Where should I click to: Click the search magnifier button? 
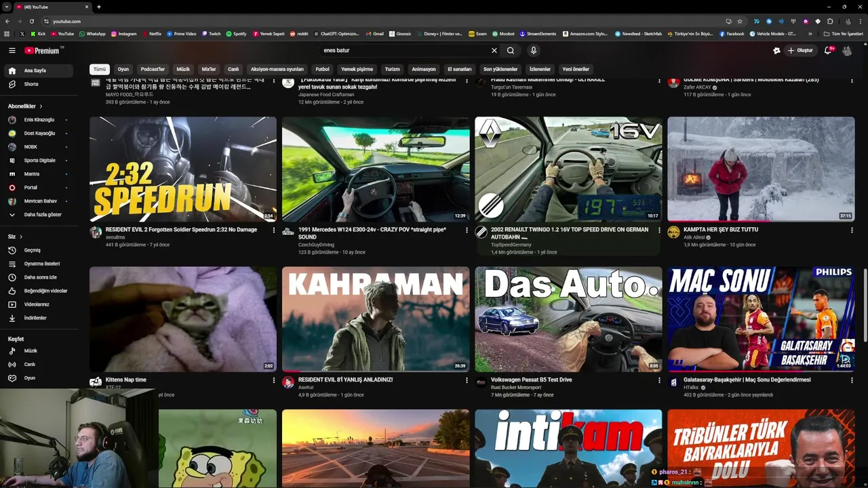511,50
